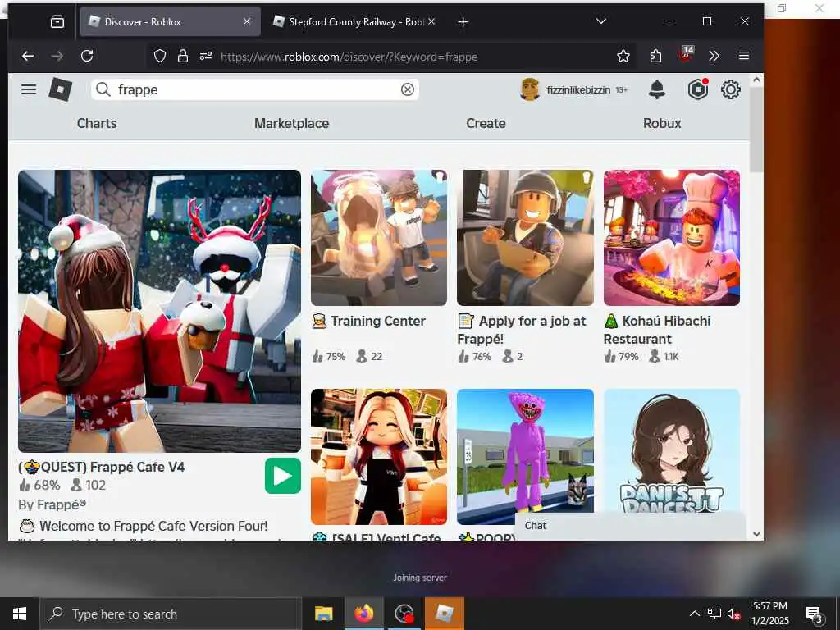Click the browser address bar URL
The height and width of the screenshot is (630, 840).
click(x=349, y=57)
